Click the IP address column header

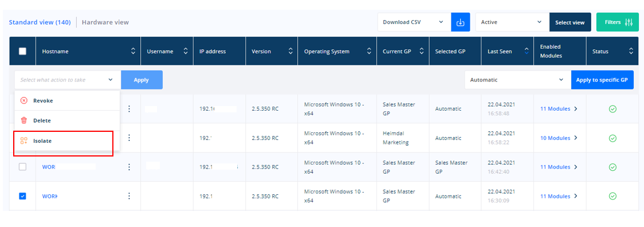[x=213, y=52]
